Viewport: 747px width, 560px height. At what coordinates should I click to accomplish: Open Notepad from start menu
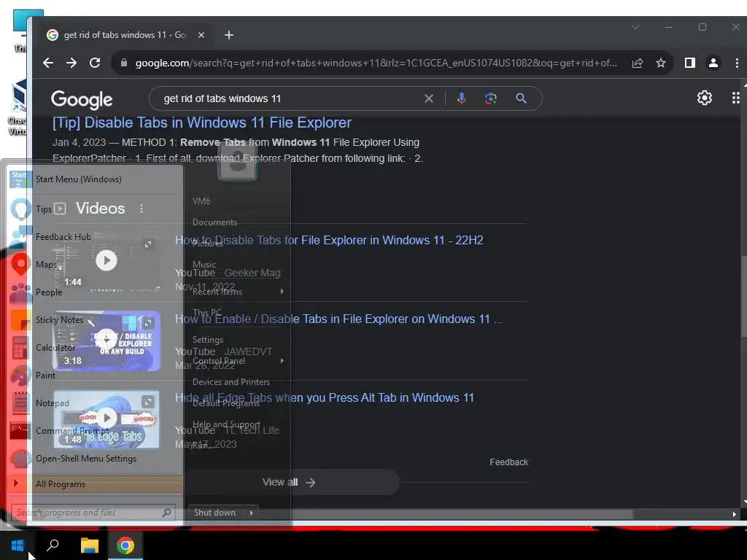click(96, 402)
